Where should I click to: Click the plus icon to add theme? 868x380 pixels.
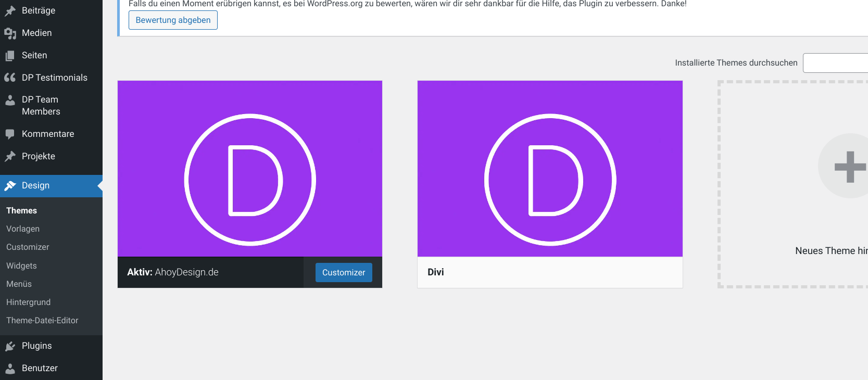tap(849, 167)
